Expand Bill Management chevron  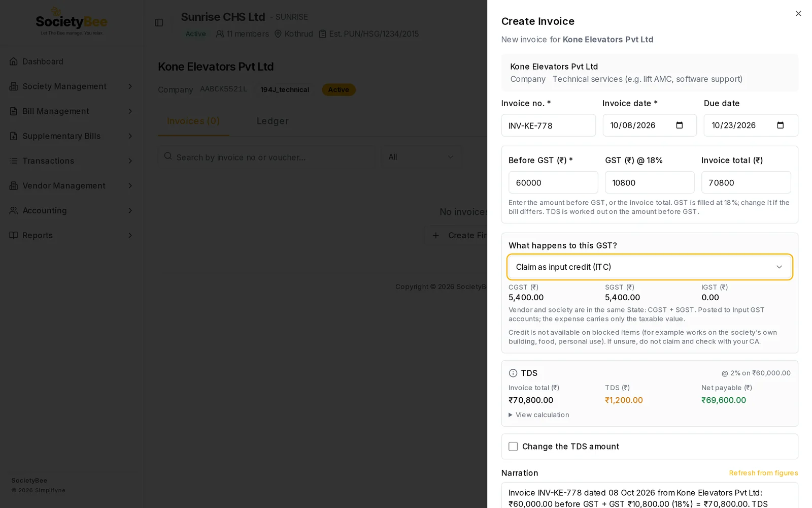tap(130, 111)
